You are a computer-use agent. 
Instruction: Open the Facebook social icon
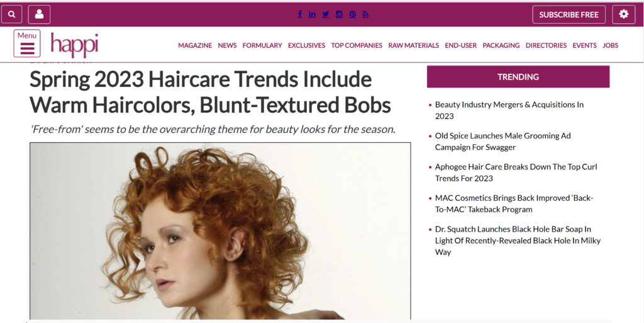tap(300, 14)
